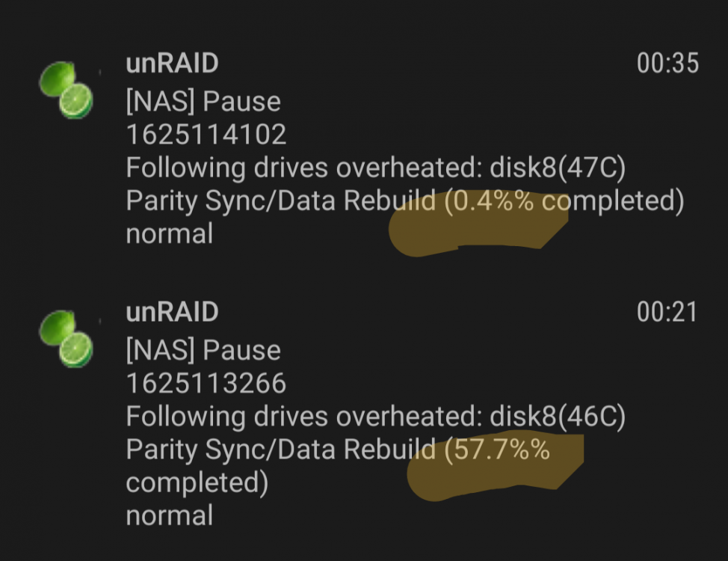Open the unRAID title of the 00:21 notification
This screenshot has height=561, width=728.
tap(172, 311)
